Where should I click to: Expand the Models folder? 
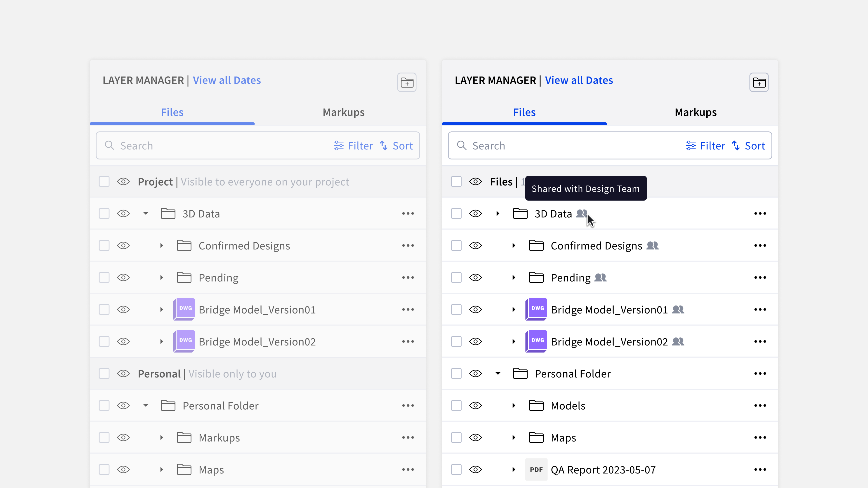click(514, 405)
